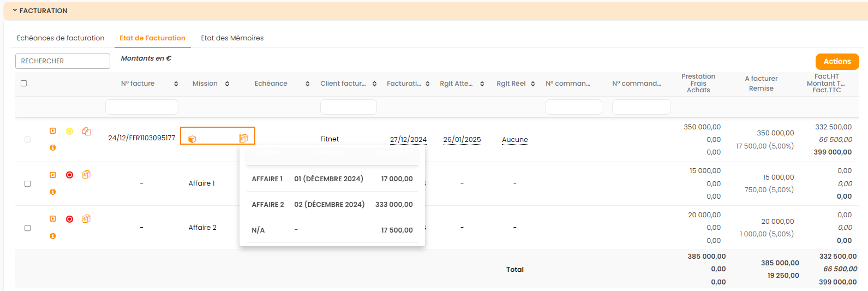The height and width of the screenshot is (291, 868).
Task: Click the orange cube icon in the Mission cell
Action: [192, 139]
